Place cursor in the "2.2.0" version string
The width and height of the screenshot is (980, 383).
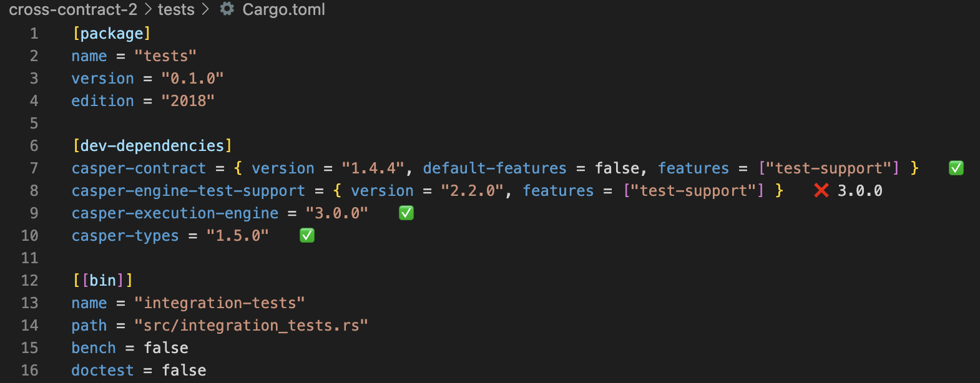(472, 191)
